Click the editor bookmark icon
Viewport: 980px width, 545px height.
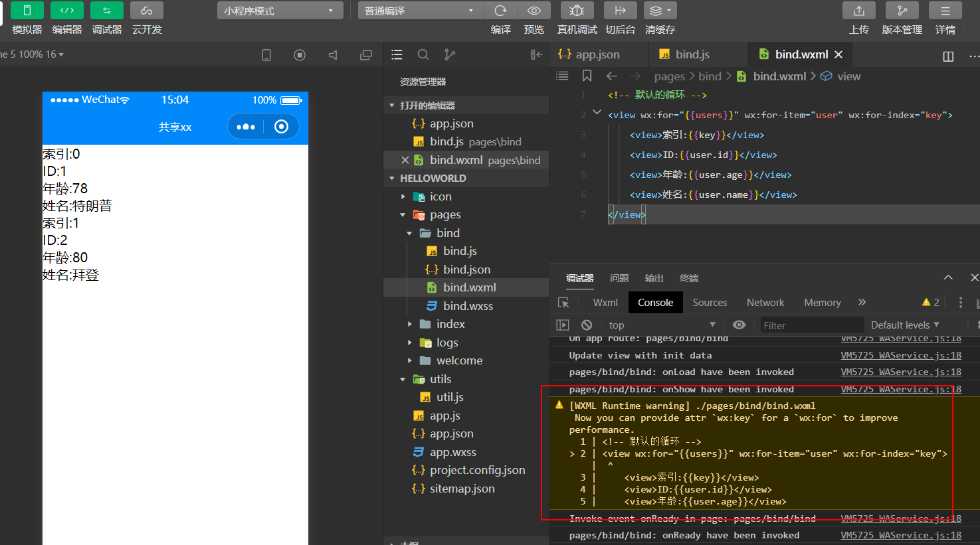click(587, 76)
